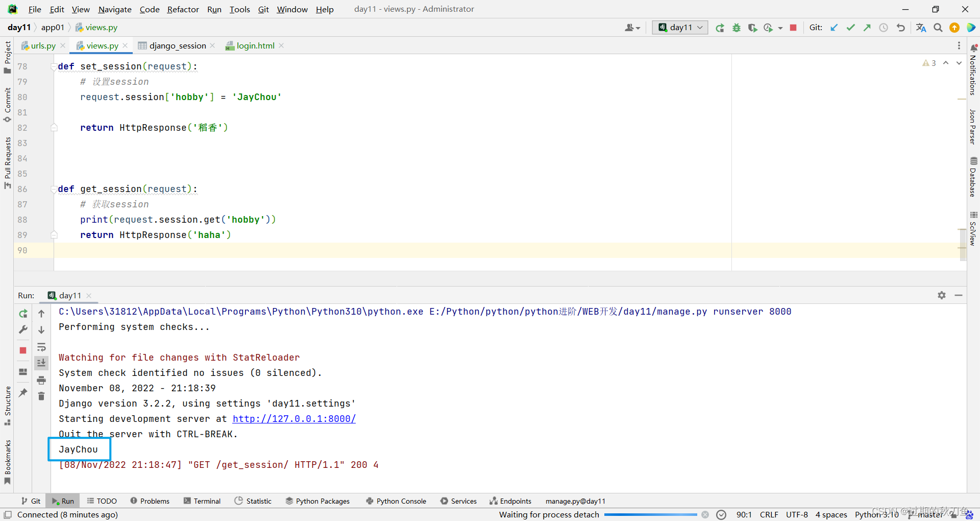Go to next highlighted warning
The width and height of the screenshot is (980, 521).
[x=959, y=63]
